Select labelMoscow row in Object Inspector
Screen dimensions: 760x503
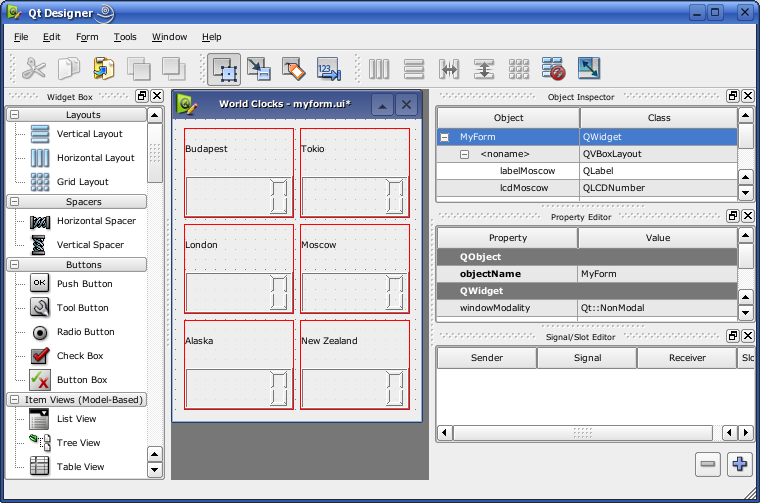(586, 171)
